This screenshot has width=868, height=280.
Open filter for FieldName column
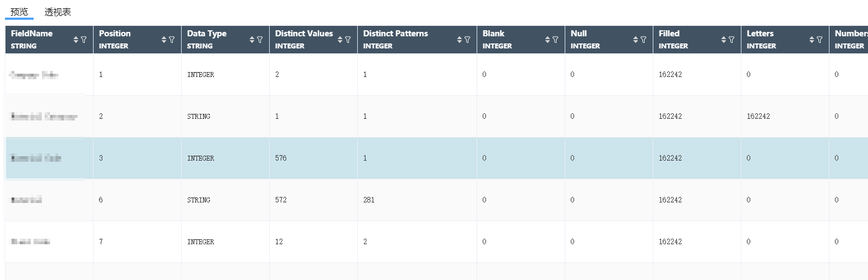click(x=84, y=40)
